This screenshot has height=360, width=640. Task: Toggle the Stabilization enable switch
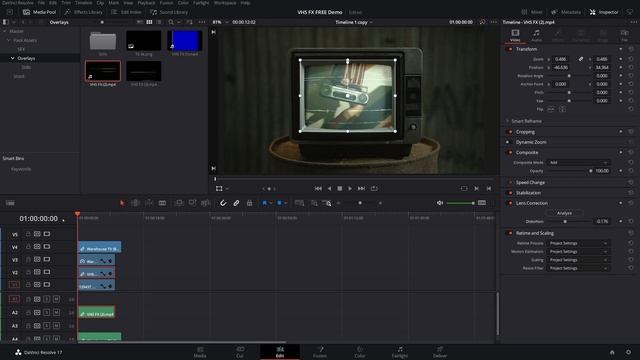(x=510, y=193)
